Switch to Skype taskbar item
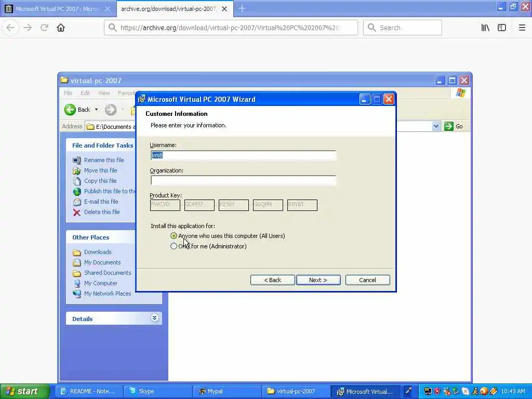 coord(157,391)
